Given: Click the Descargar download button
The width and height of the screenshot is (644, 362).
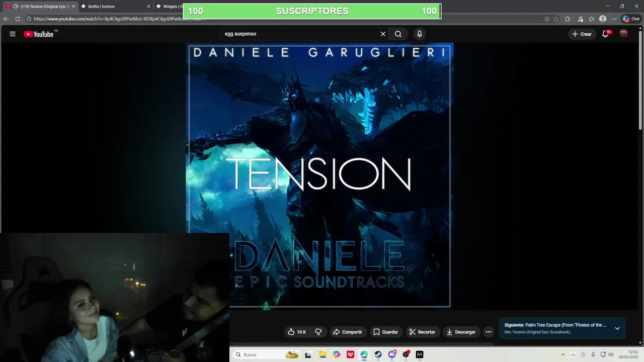Looking at the screenshot, I should 461,332.
